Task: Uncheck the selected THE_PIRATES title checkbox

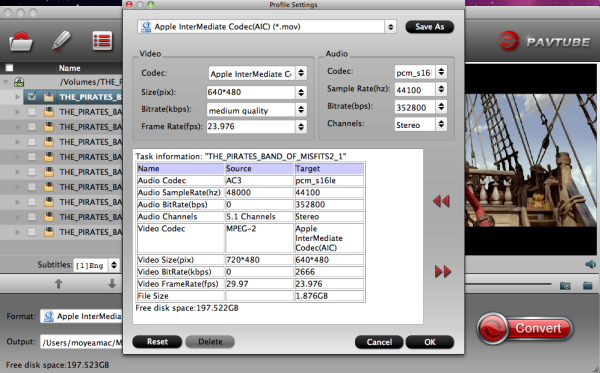Action: pos(32,96)
